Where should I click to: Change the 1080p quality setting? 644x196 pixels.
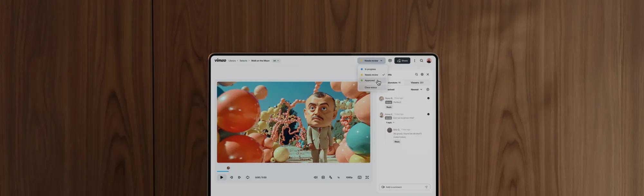(349, 177)
